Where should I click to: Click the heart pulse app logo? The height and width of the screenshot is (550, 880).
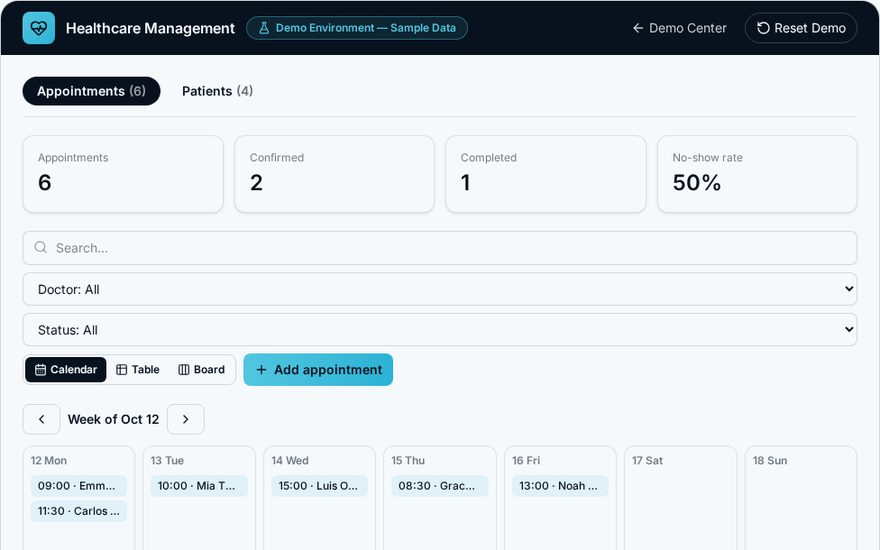coord(39,28)
